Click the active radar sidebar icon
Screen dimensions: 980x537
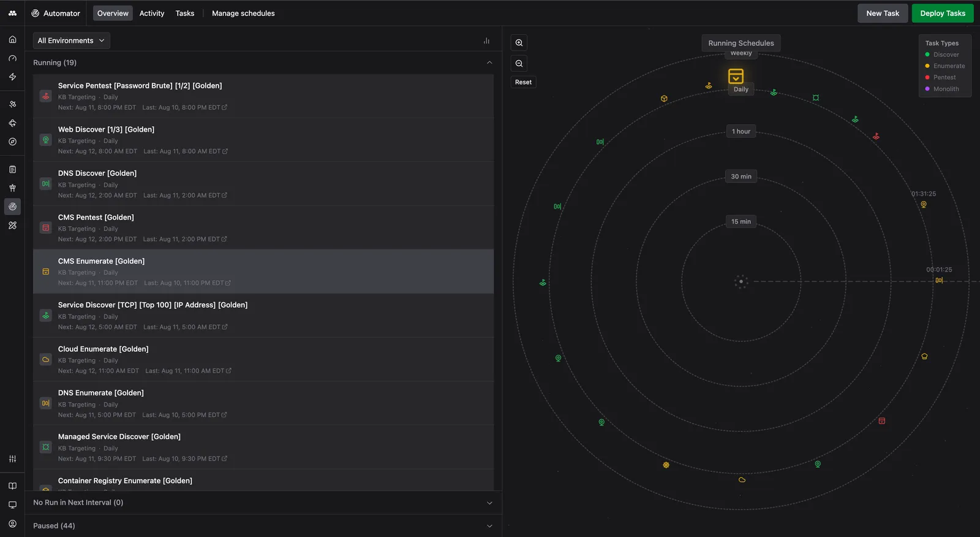(x=12, y=207)
